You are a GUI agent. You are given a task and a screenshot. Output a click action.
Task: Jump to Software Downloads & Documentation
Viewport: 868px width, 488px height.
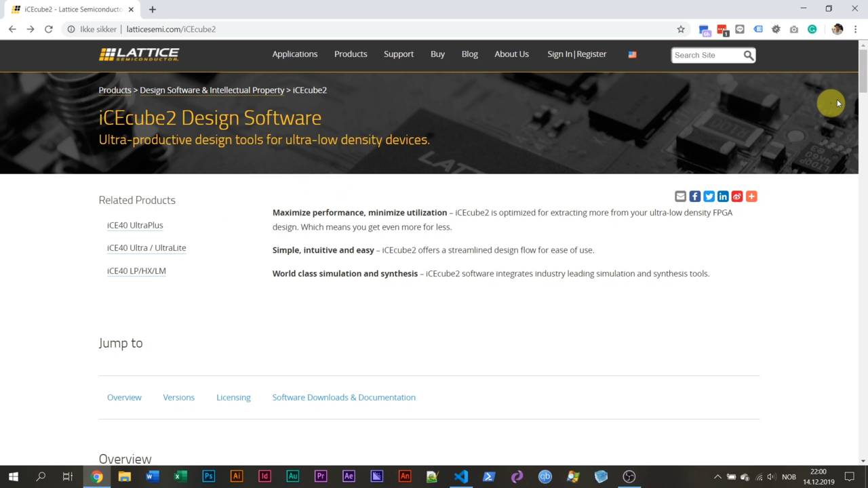pos(344,397)
